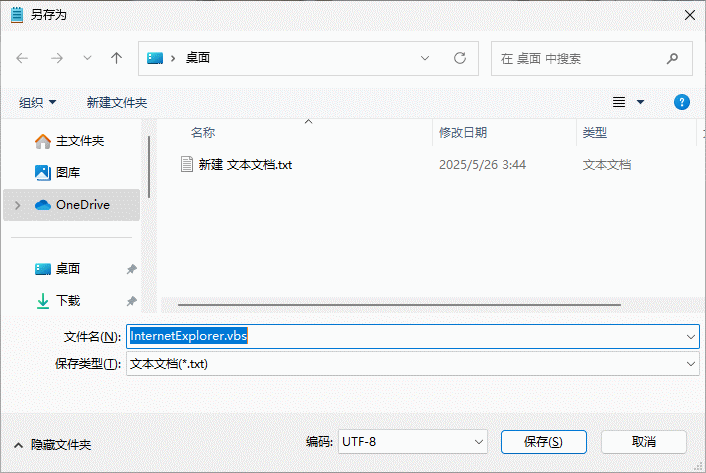Close the 另存为 dialog
Viewport: 706px width, 473px height.
click(x=689, y=15)
